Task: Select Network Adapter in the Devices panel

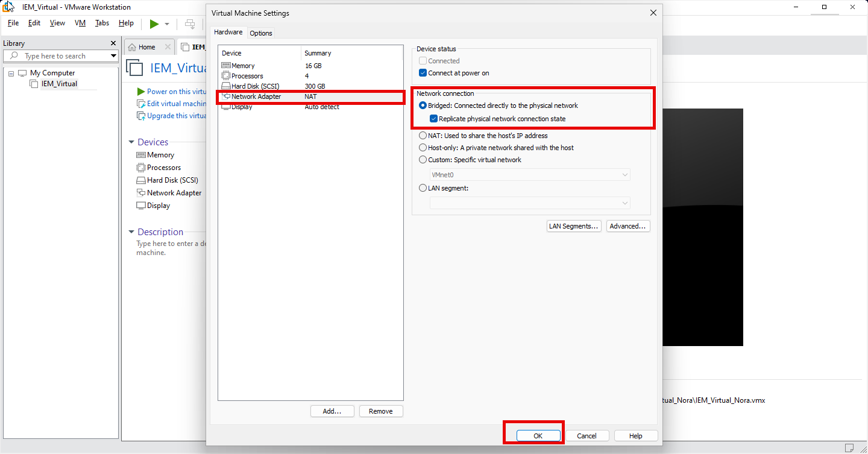Action: point(174,192)
